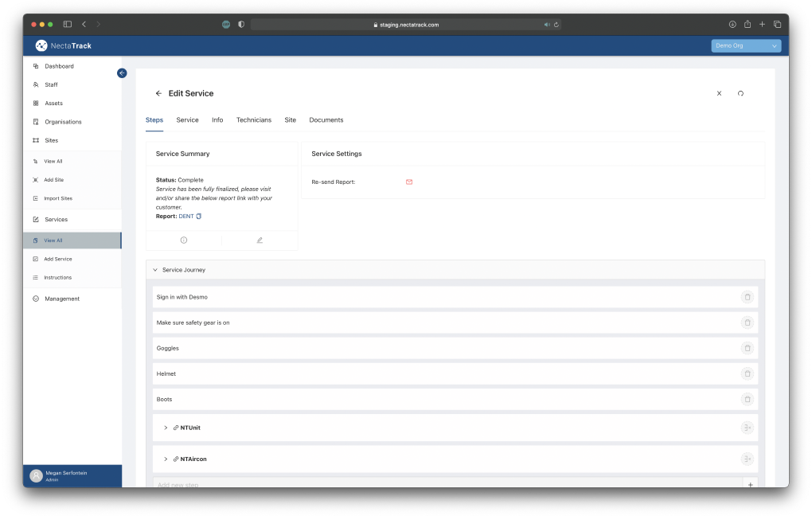Collapse the sidebar with the blue chevron
The height and width of the screenshot is (516, 812).
click(121, 72)
